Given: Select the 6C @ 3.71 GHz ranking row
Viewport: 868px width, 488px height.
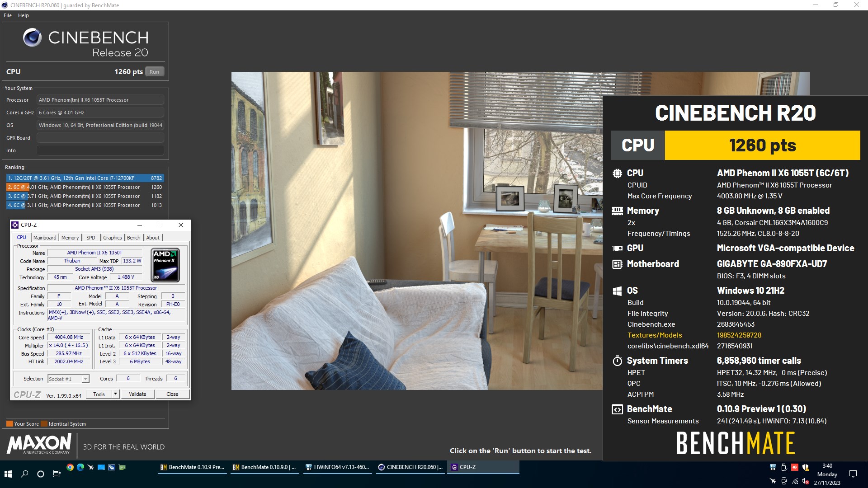Looking at the screenshot, I should [x=85, y=196].
